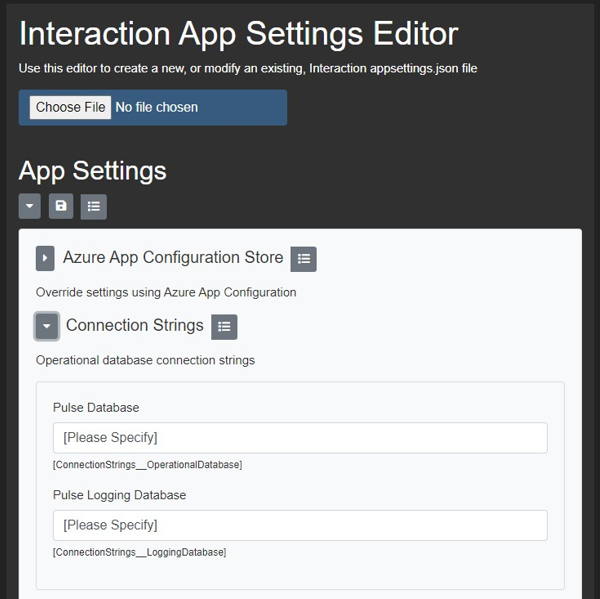Viewport: 600px width, 599px height.
Task: Click list icon next to Connection Strings
Action: [x=224, y=327]
